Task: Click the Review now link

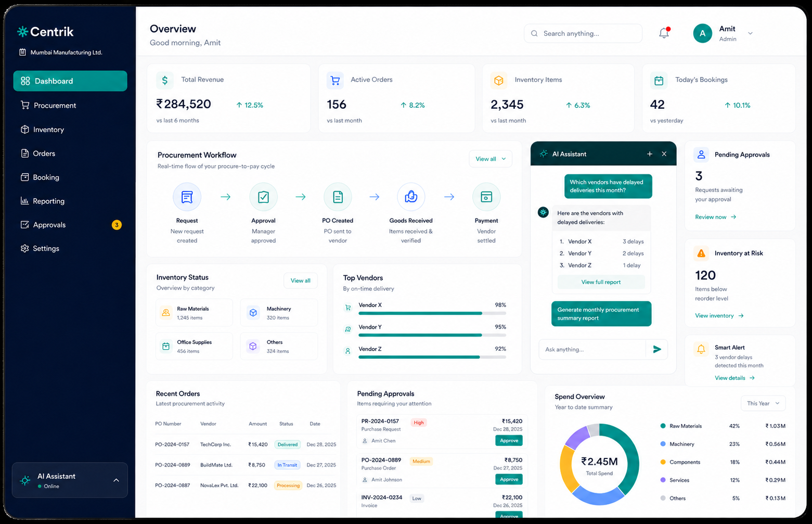Action: (x=716, y=217)
